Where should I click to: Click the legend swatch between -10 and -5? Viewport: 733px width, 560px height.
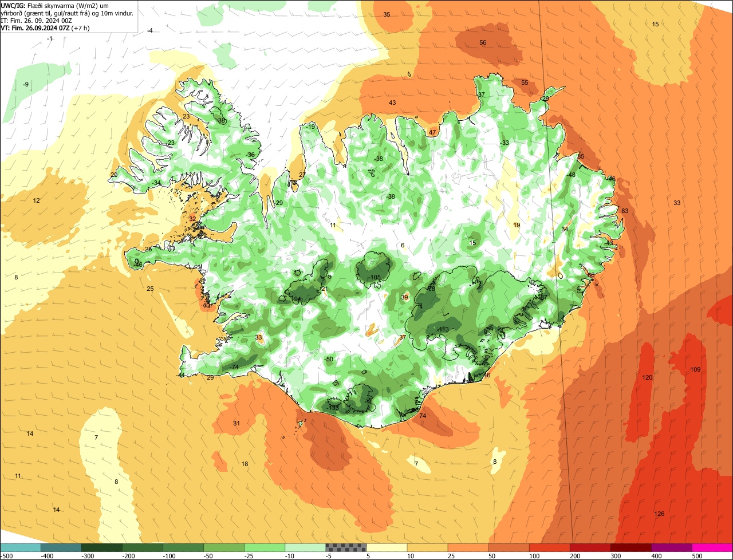(x=305, y=547)
